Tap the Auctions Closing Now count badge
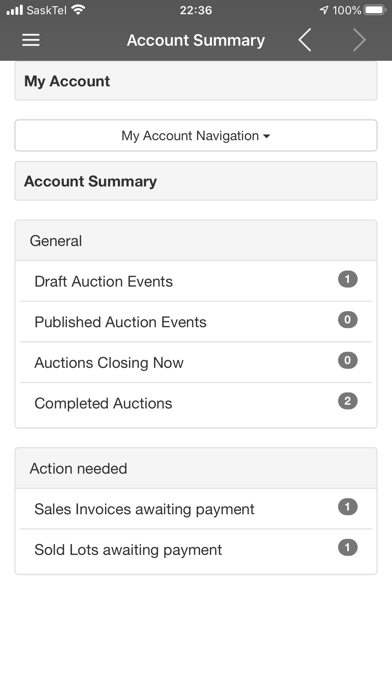Viewport: 392px width, 696px height. [x=348, y=360]
